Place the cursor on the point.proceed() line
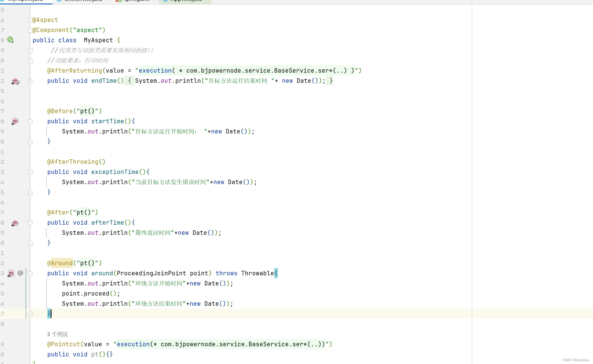Image resolution: width=593 pixels, height=364 pixels. (91, 294)
